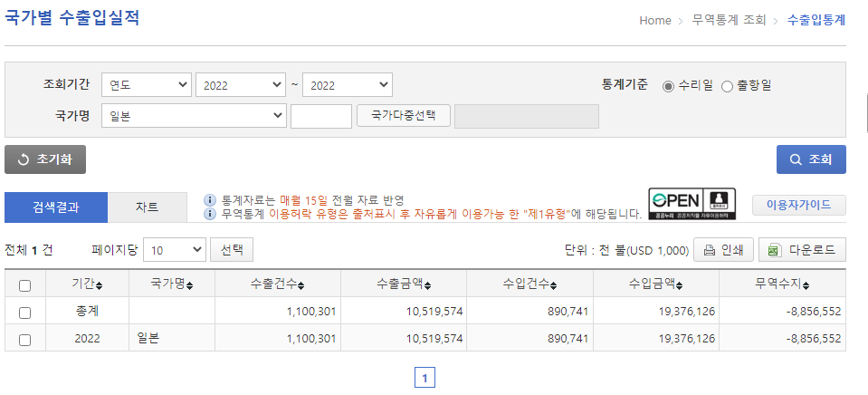The height and width of the screenshot is (395, 868).
Task: Focus the country code text field
Action: coord(320,116)
